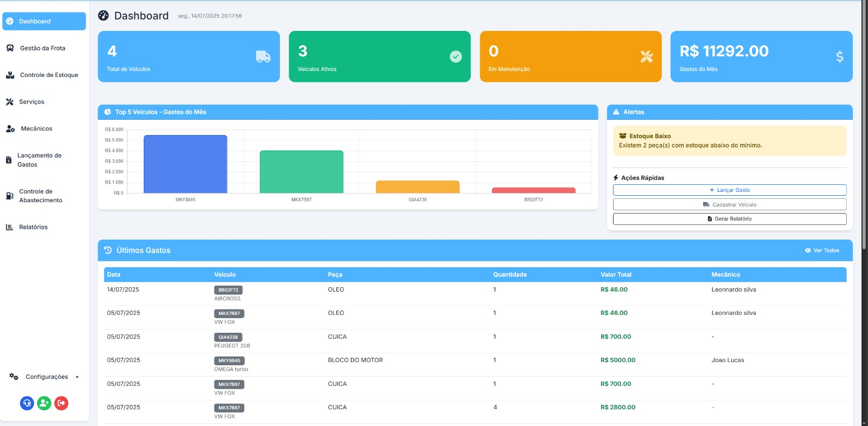Screen dimensions: 868x426
Task: Click Joao Lucas mechanic name
Action: pyautogui.click(x=728, y=360)
